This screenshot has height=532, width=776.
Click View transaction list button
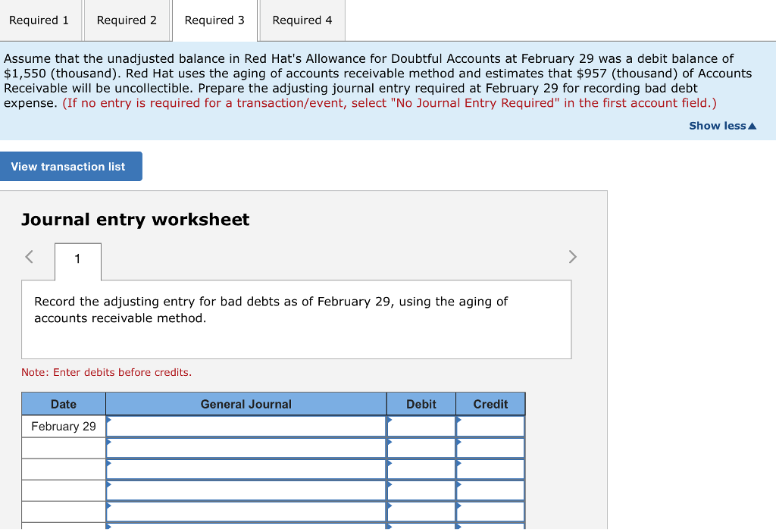(x=70, y=166)
